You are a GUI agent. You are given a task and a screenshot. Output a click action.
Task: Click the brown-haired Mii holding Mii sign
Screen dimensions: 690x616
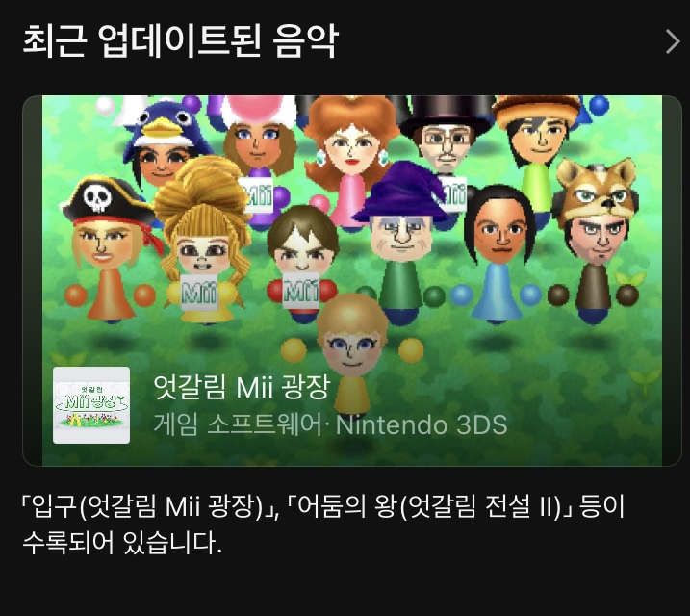click(303, 262)
